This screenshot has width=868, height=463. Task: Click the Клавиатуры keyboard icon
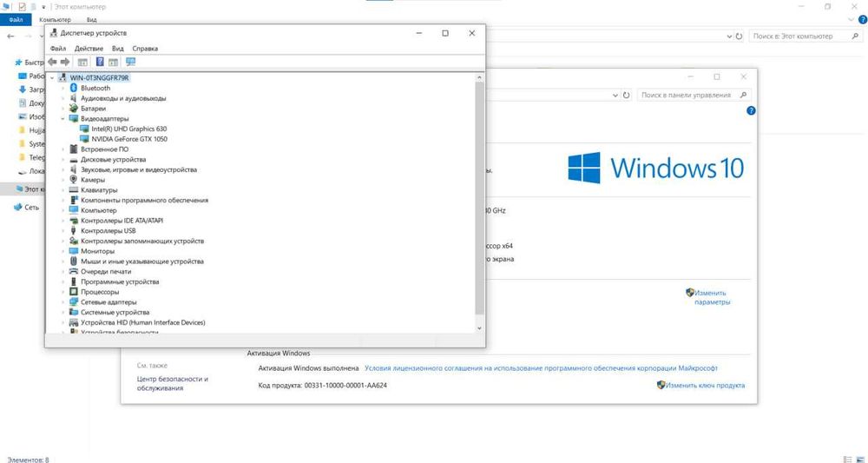[74, 190]
